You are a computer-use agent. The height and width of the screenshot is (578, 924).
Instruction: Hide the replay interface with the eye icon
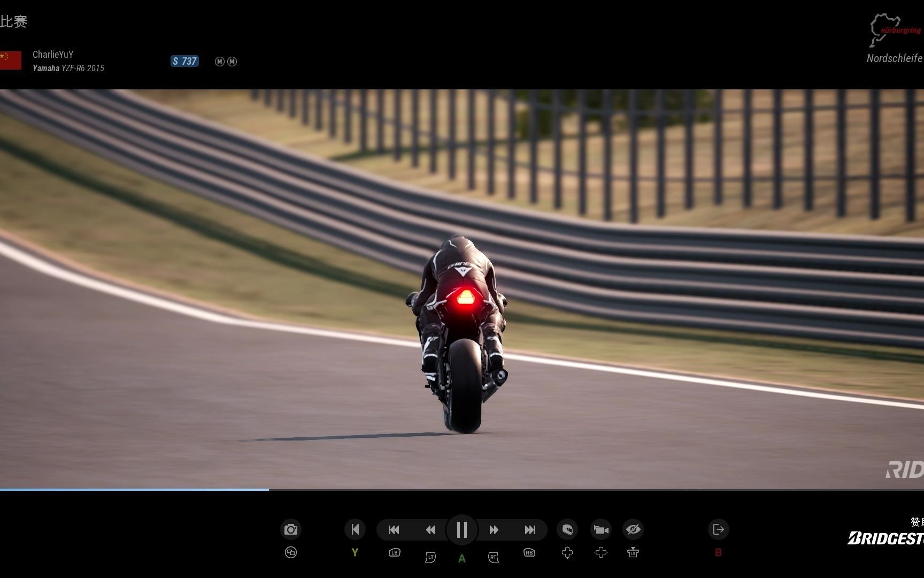pos(633,530)
